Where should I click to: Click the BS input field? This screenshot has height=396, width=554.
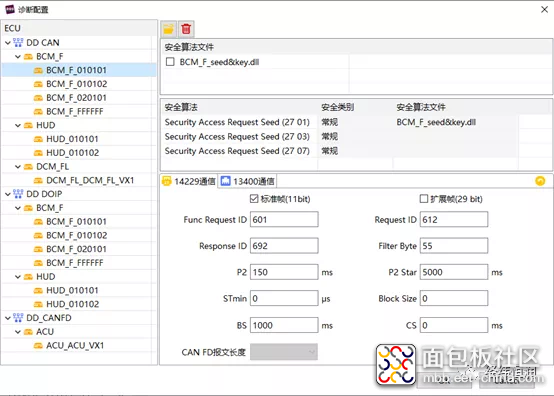pos(284,325)
